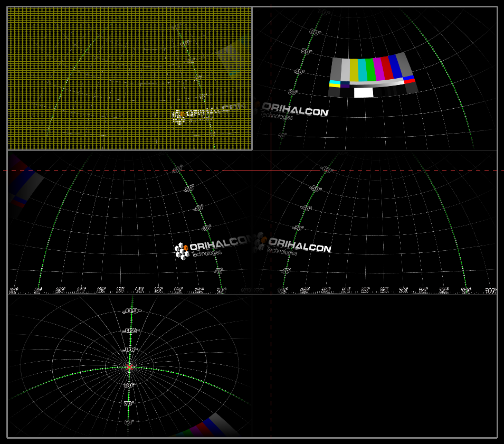Click the "270°" longitude label

[466, 291]
